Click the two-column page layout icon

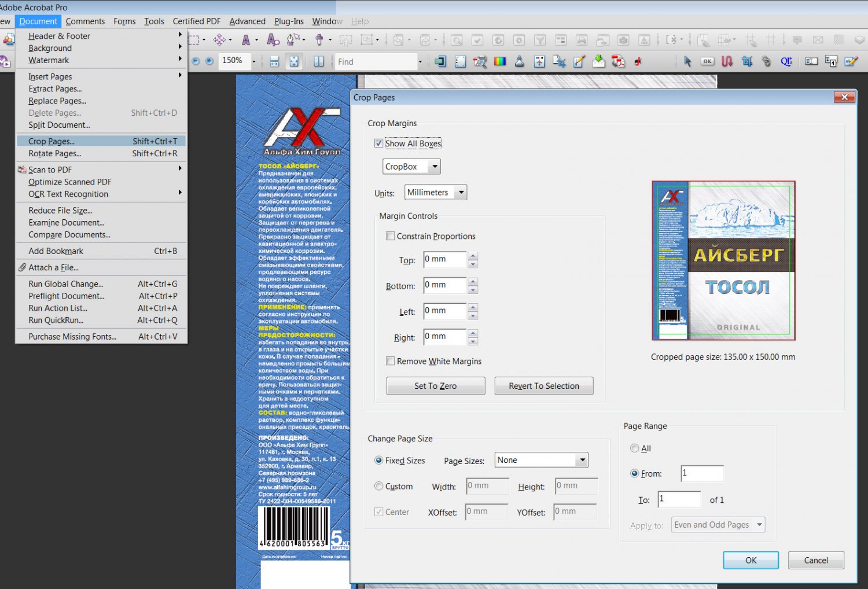(x=318, y=61)
